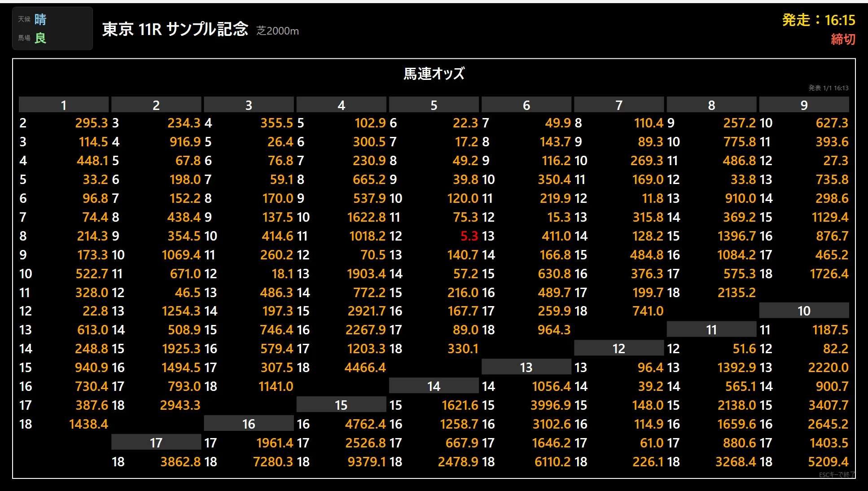Click the 18.1 odds value
The image size is (868, 491).
282,273
